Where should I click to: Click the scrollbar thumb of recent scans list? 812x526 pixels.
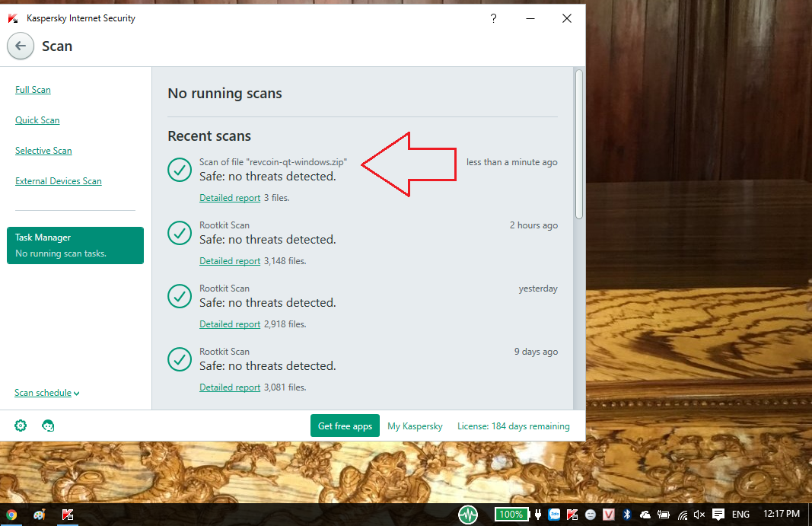(x=579, y=145)
